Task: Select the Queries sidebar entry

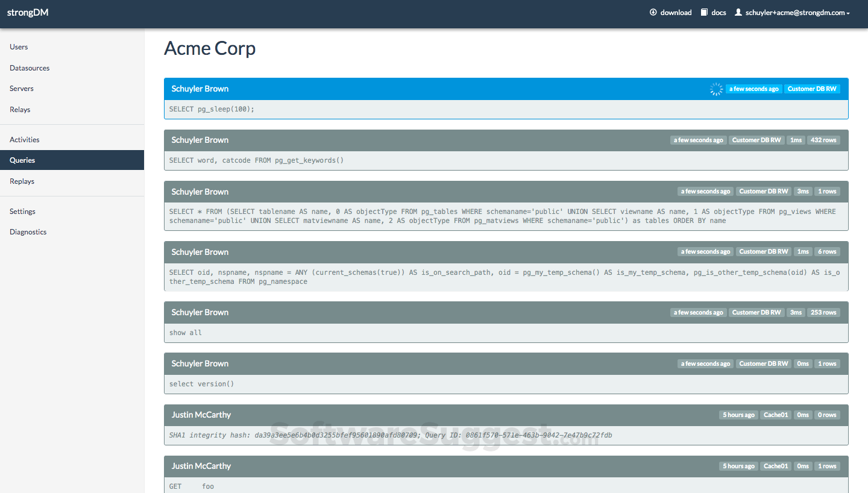Action: tap(22, 160)
